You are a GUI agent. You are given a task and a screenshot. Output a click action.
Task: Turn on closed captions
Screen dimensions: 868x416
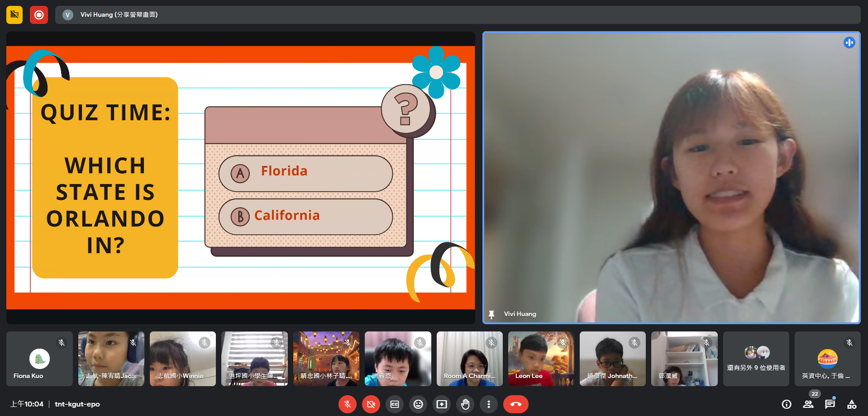[395, 404]
